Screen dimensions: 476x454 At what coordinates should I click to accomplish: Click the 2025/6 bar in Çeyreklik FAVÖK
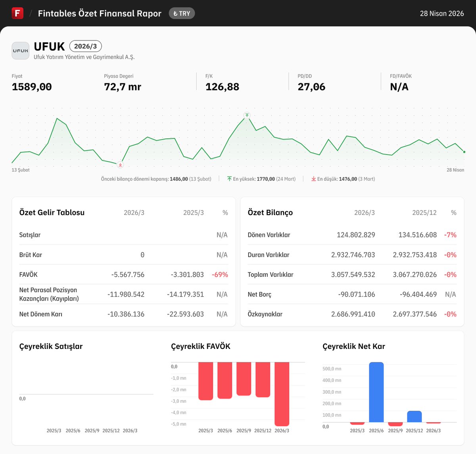point(225,380)
